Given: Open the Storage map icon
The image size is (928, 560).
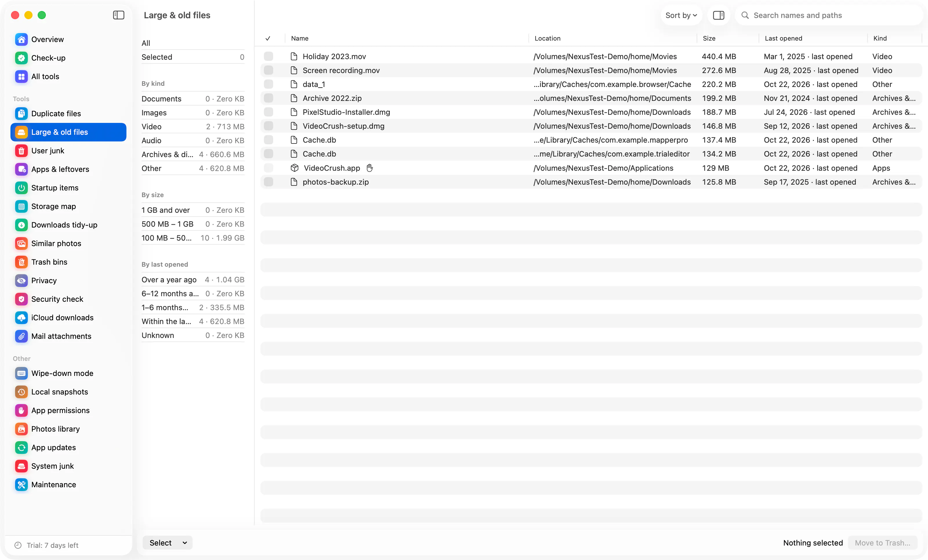Looking at the screenshot, I should (x=21, y=206).
